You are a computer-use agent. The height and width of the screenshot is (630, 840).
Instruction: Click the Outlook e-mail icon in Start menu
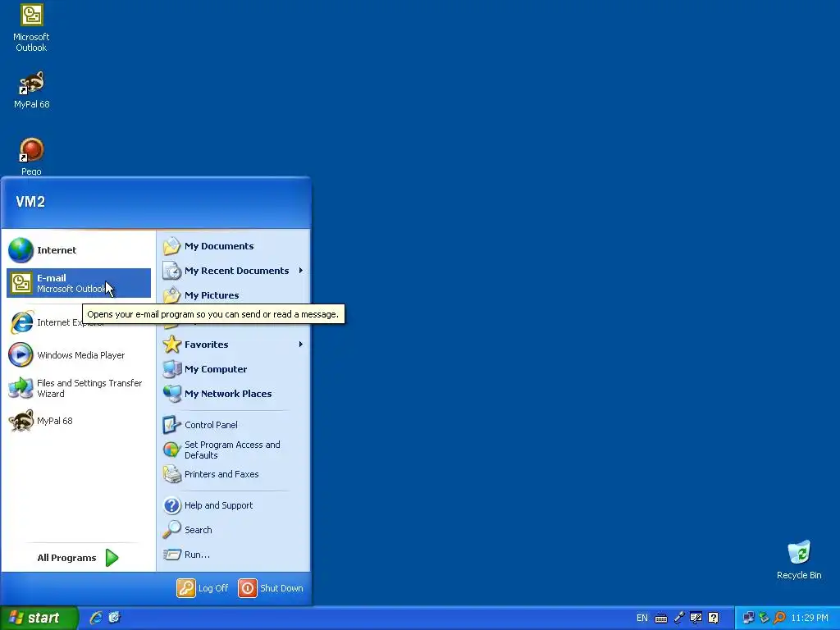click(21, 283)
